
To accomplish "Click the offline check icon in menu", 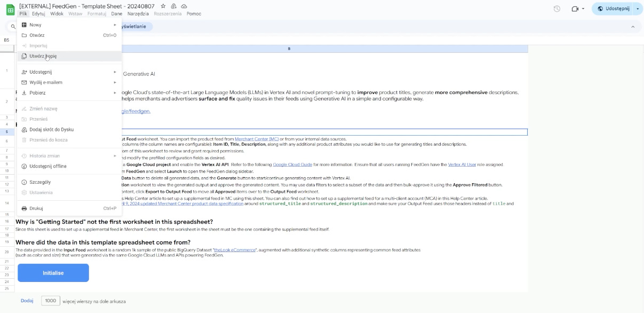I will coord(24,166).
